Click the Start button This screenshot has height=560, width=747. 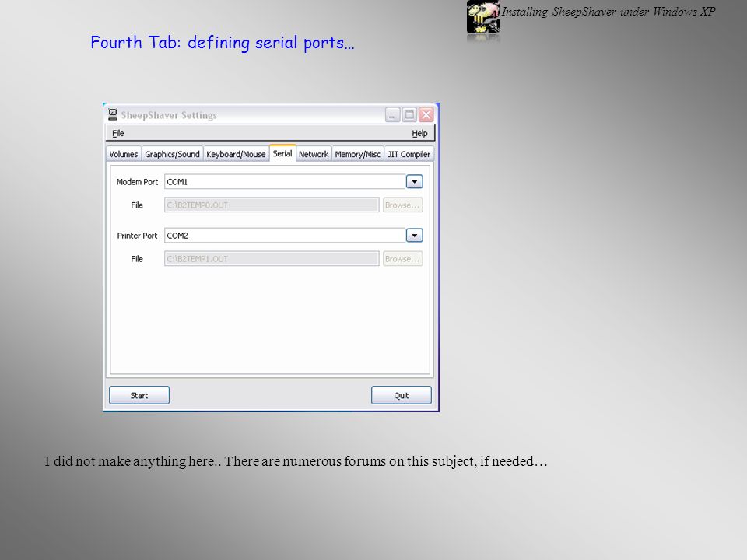click(139, 395)
